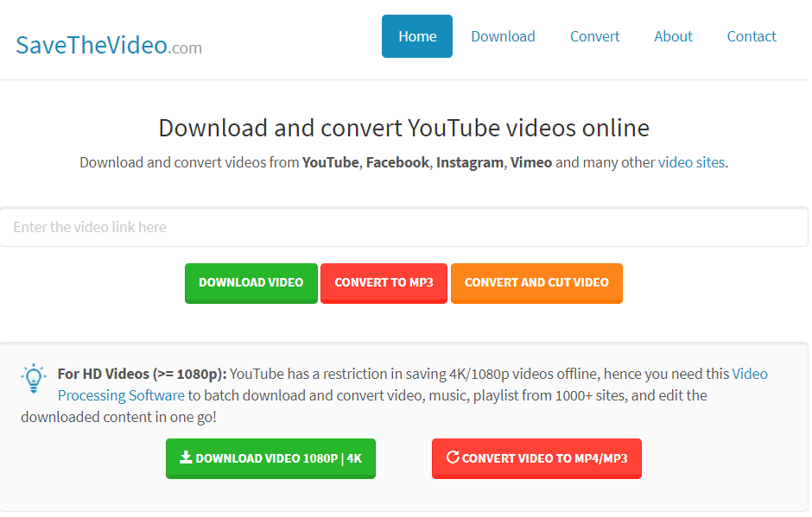
Task: Click the SaveTheVideo.com logo
Action: pyautogui.click(x=109, y=45)
